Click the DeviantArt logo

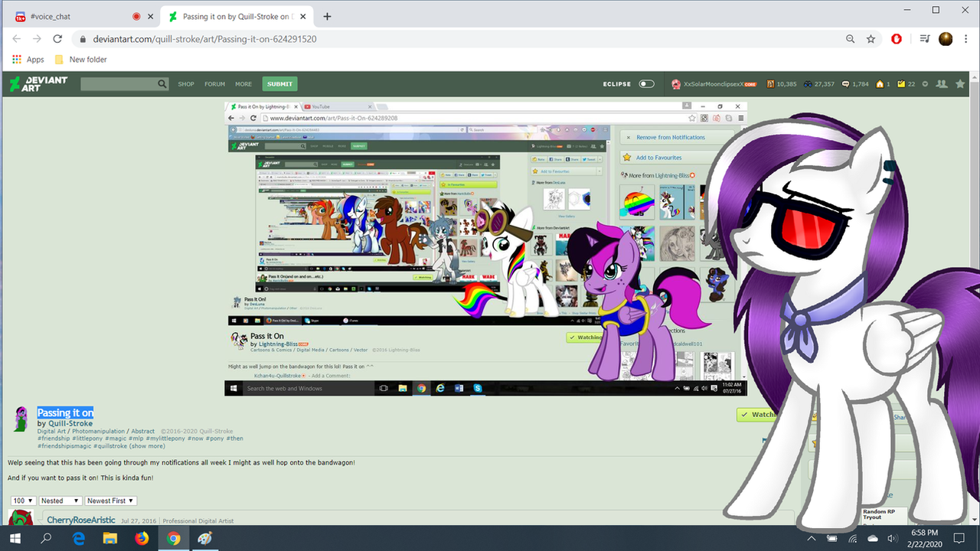coord(38,84)
